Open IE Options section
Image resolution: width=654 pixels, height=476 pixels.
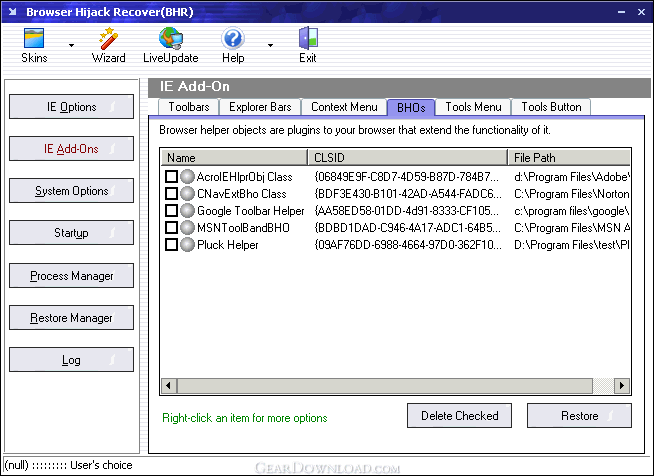[x=71, y=107]
